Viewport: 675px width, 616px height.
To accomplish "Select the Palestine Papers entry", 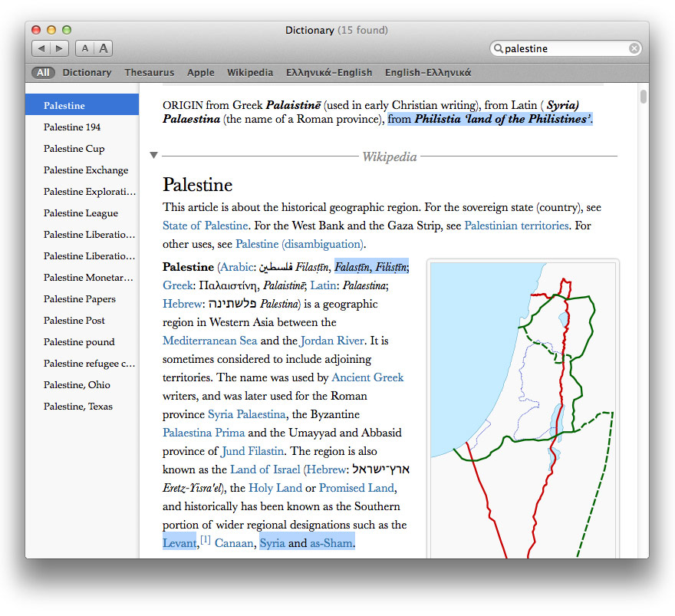I will click(x=82, y=298).
